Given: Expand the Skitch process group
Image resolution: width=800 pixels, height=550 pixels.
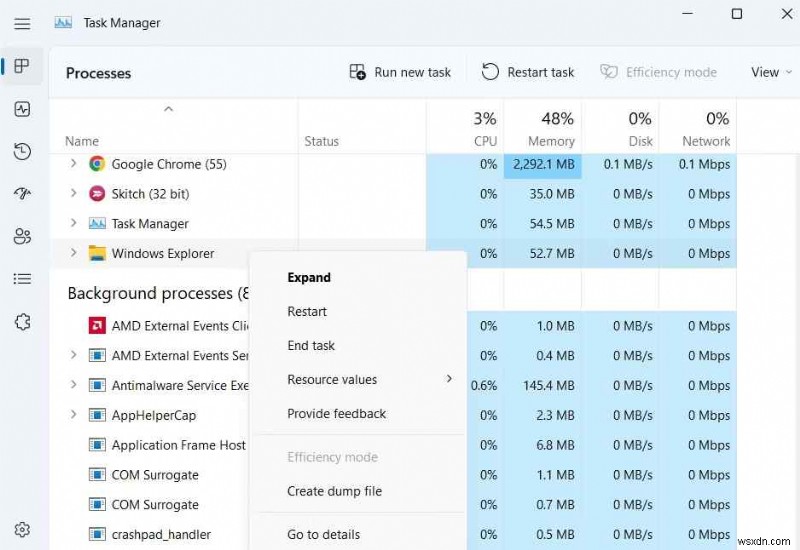Looking at the screenshot, I should pos(73,194).
